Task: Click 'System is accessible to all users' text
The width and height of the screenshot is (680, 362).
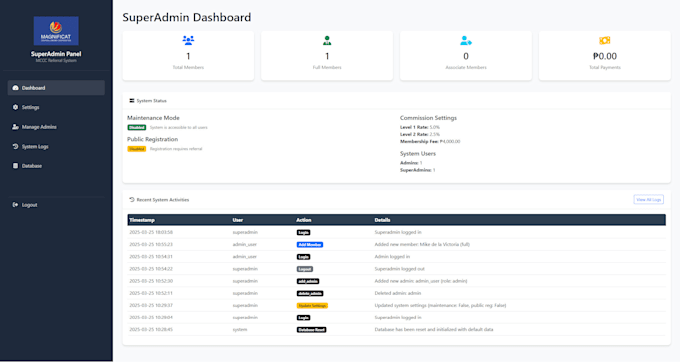Action: tap(179, 127)
